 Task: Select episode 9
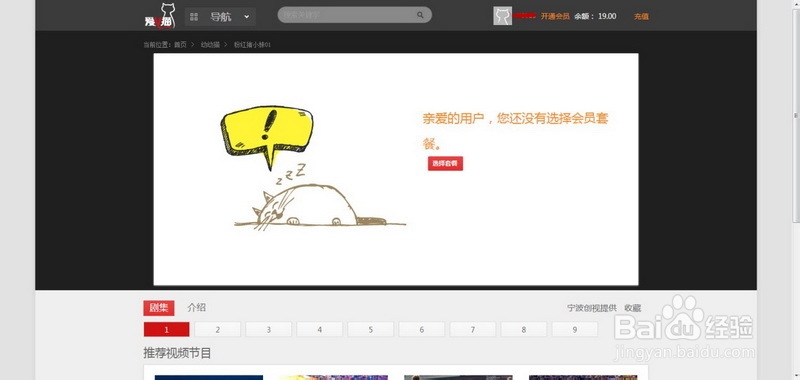click(x=574, y=330)
